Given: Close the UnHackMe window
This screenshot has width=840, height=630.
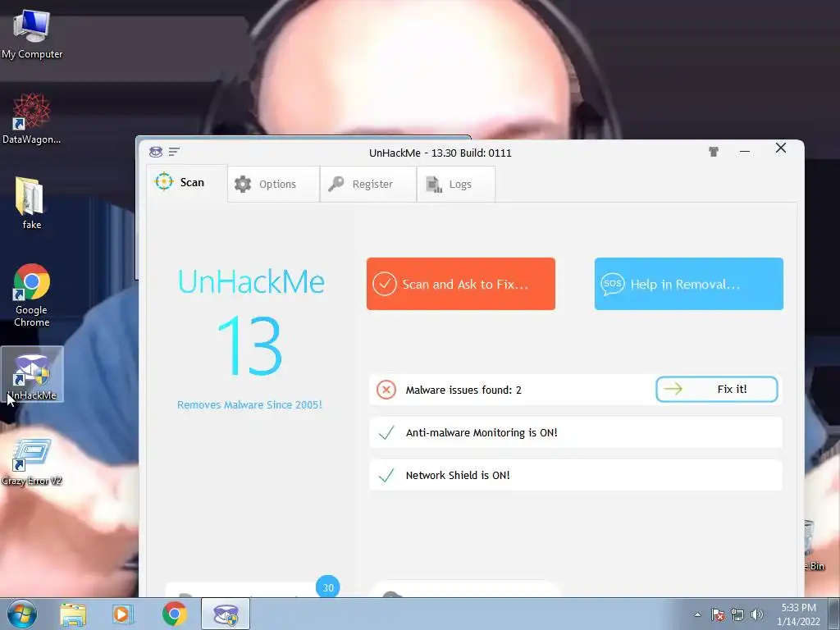Looking at the screenshot, I should (x=781, y=148).
